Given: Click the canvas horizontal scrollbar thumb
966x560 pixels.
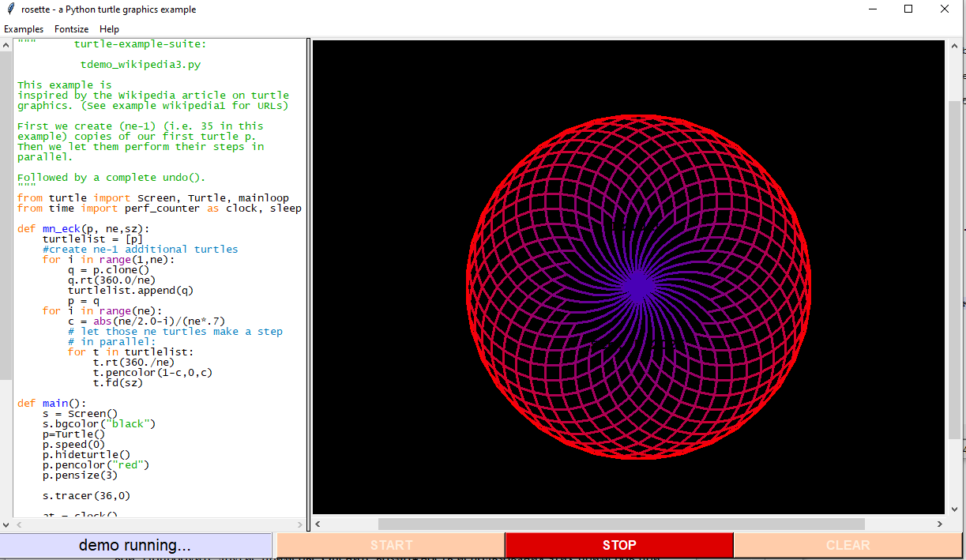Looking at the screenshot, I should 621,524.
